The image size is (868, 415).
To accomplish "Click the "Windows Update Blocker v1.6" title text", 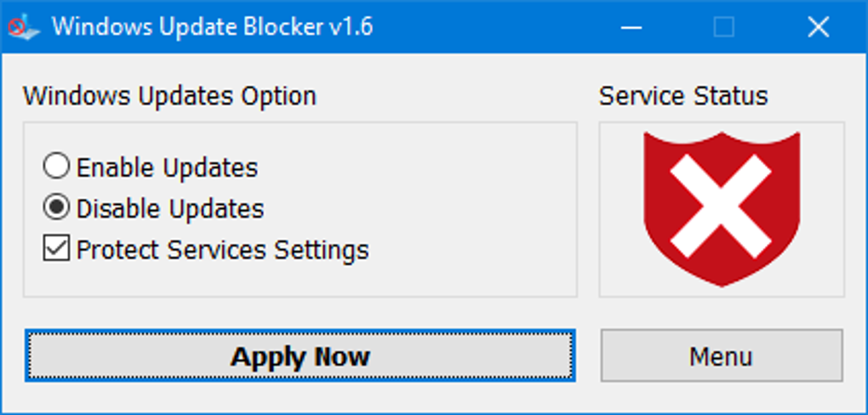I will [212, 27].
